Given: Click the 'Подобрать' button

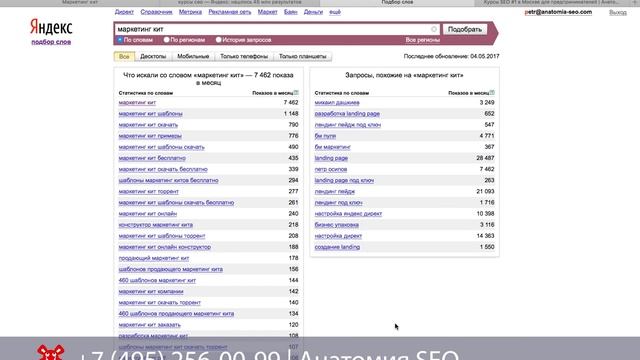Looking at the screenshot, I should click(465, 29).
